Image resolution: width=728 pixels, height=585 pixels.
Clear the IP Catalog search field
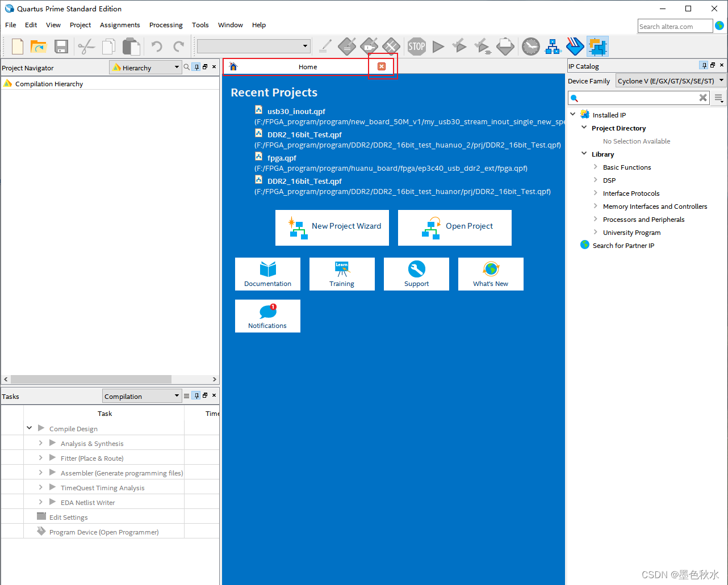703,98
